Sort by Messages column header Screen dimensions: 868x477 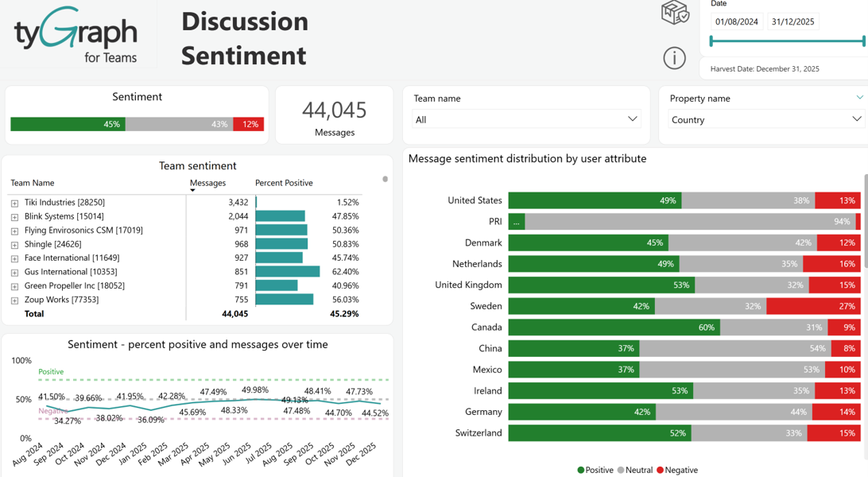pos(207,183)
